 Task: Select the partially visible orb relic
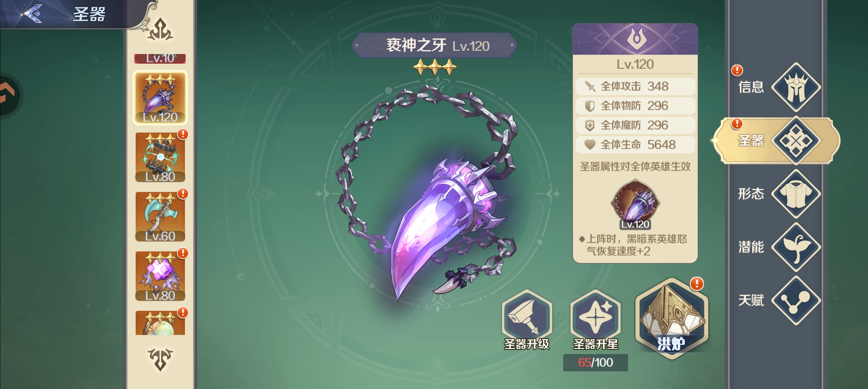pyautogui.click(x=160, y=323)
